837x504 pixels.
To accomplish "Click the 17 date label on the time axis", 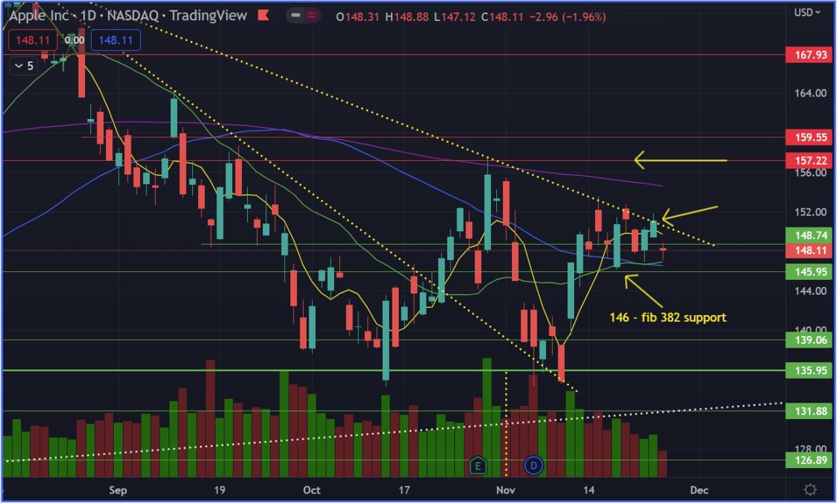I will pos(404,490).
